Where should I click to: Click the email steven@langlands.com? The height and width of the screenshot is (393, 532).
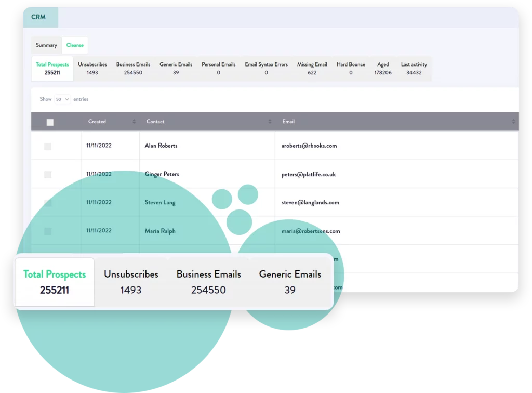coord(310,203)
